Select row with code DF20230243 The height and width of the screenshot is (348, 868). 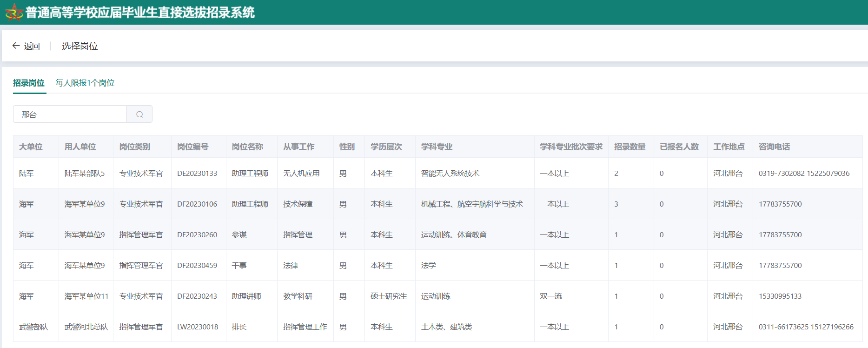pos(438,296)
